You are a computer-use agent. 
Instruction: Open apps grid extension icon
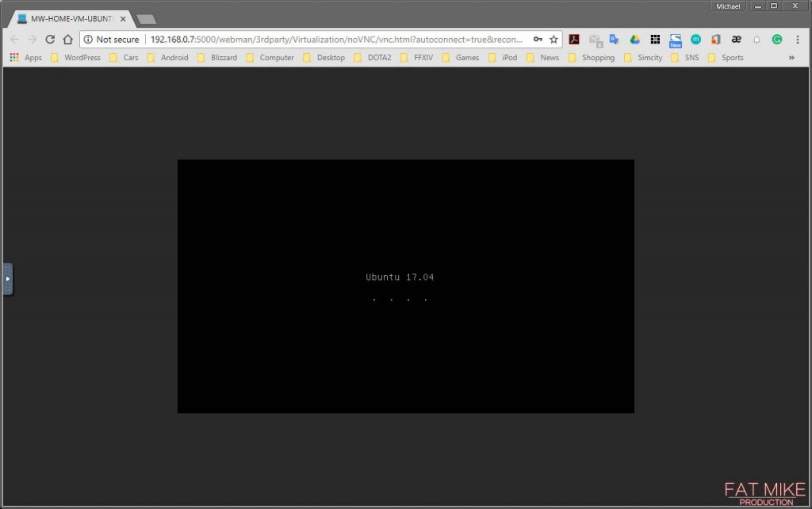(655, 40)
